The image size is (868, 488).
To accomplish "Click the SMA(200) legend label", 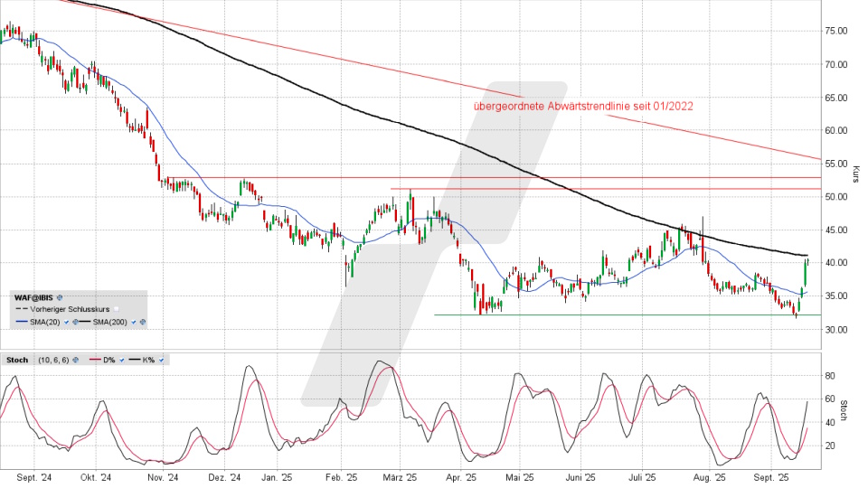I will pos(110,322).
